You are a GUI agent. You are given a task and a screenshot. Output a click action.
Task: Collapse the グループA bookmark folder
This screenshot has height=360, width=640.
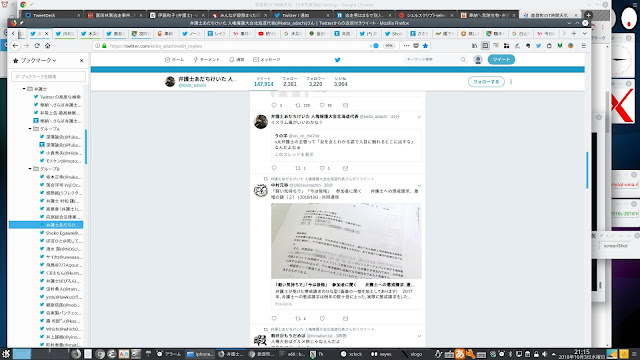30,129
